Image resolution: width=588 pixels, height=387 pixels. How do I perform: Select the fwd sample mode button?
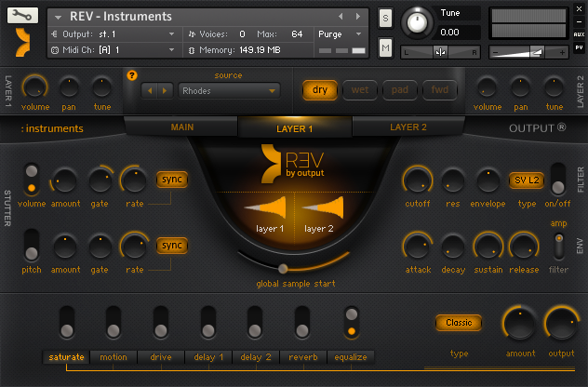[x=440, y=90]
